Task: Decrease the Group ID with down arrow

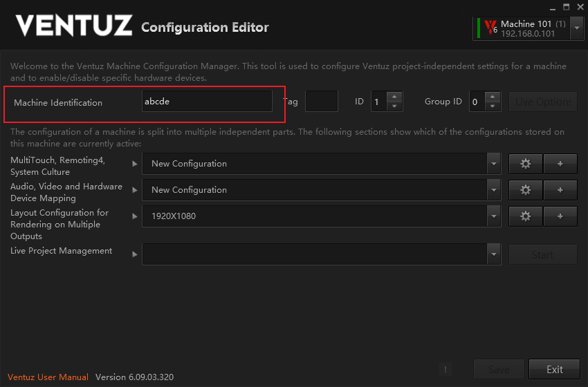Action: click(x=493, y=106)
